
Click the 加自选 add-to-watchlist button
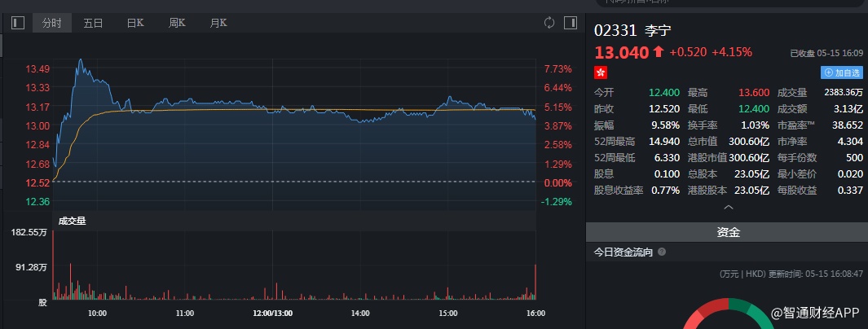(x=841, y=72)
